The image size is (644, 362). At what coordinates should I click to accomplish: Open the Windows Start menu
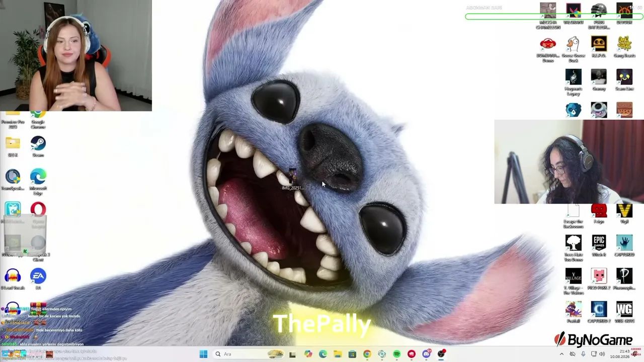(203, 354)
